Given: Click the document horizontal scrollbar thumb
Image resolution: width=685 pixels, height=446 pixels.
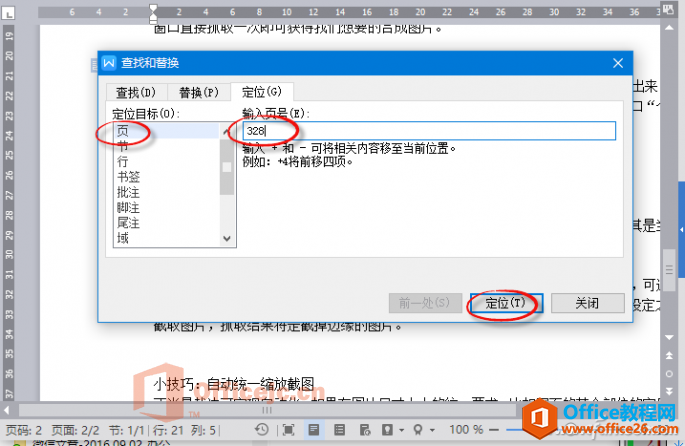Looking at the screenshot, I should point(266,410).
